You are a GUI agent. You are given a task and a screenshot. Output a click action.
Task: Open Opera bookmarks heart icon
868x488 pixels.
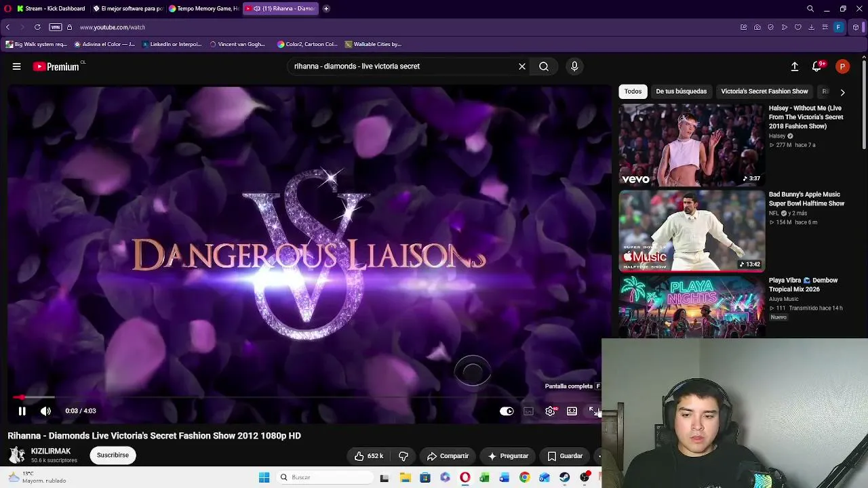pos(798,27)
